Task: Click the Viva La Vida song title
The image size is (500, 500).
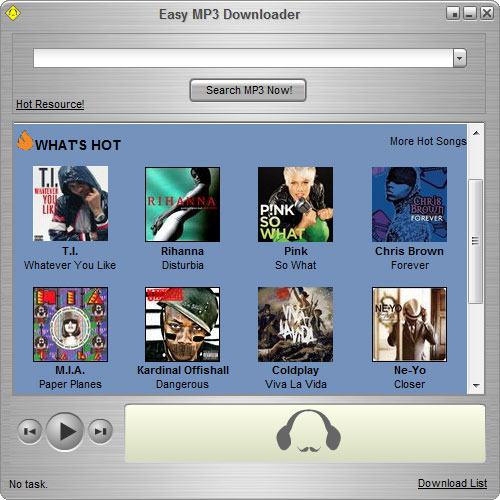Action: click(296, 384)
